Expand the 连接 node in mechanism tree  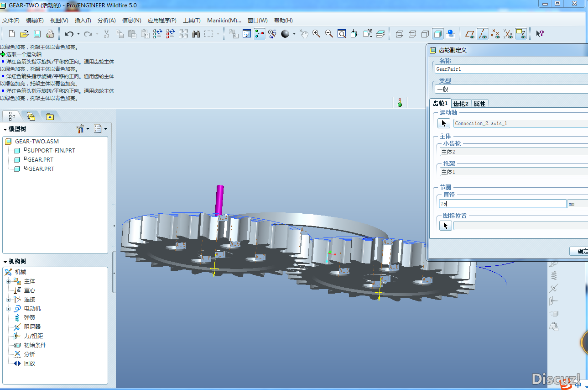pyautogui.click(x=8, y=300)
